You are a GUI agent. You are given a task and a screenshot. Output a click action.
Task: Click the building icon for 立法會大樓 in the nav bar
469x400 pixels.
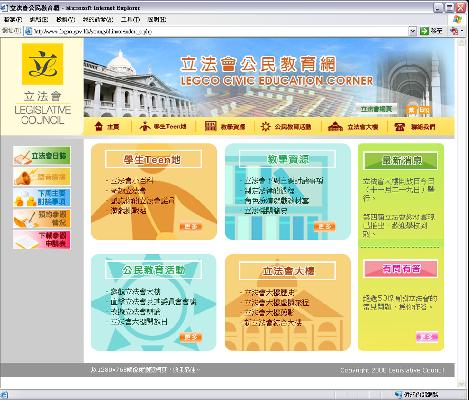point(336,127)
